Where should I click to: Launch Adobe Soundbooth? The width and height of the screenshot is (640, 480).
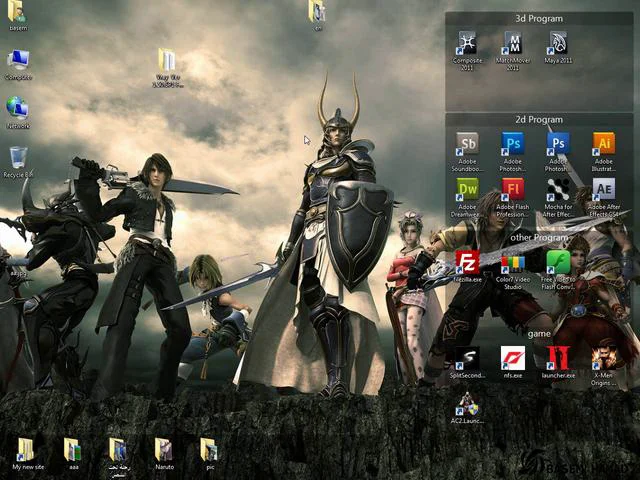467,152
